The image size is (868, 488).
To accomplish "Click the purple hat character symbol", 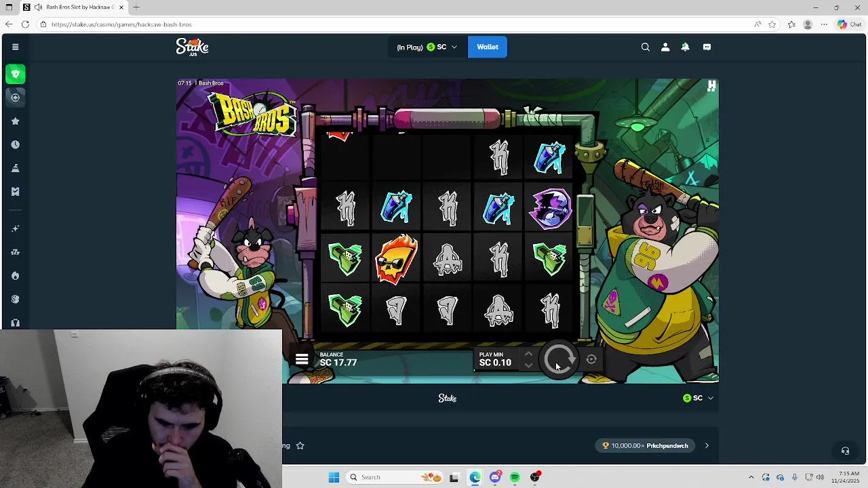I will click(x=549, y=207).
